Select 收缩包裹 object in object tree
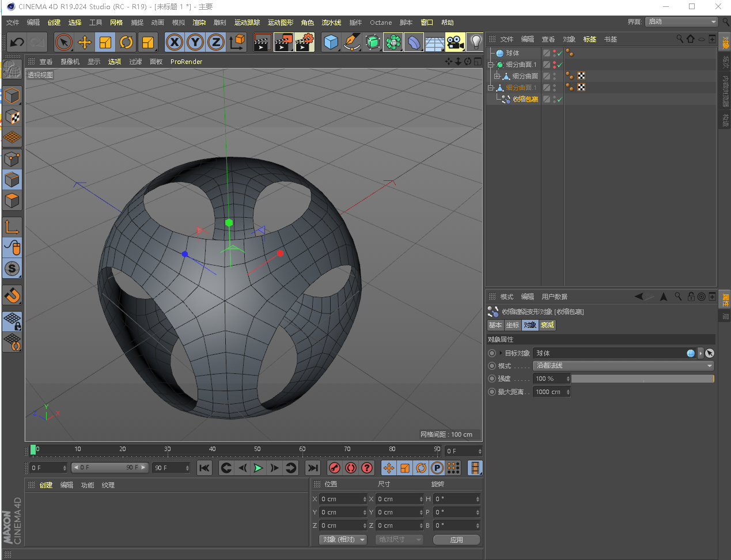 (525, 99)
